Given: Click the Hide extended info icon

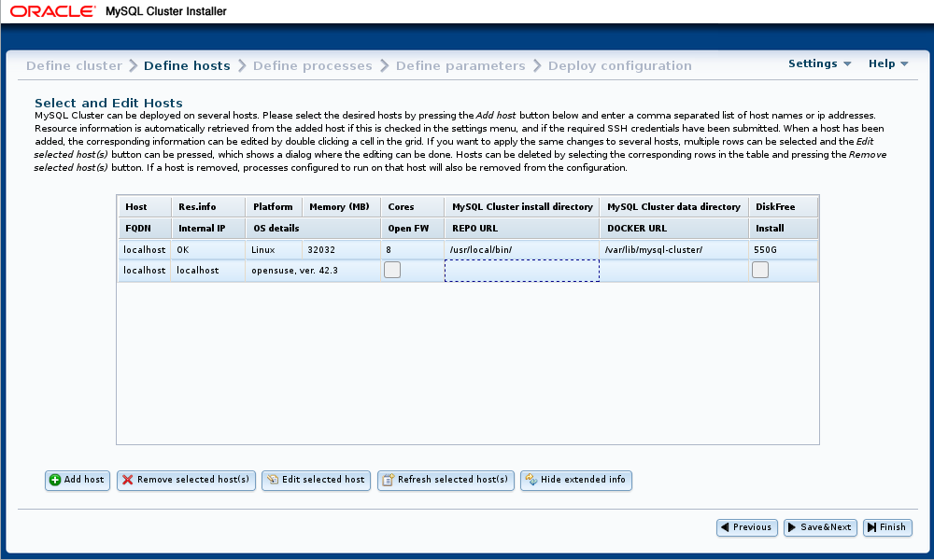Looking at the screenshot, I should (531, 480).
